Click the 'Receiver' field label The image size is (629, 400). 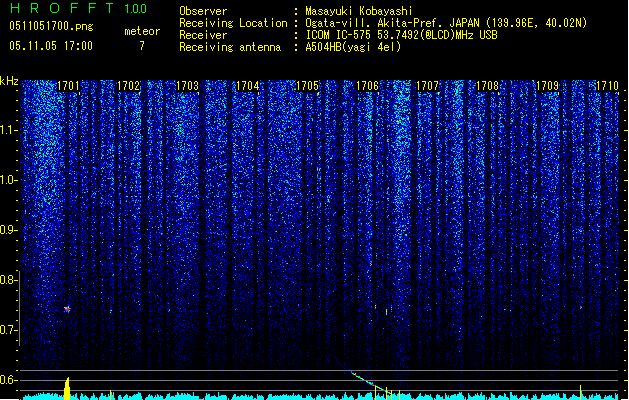[203, 35]
